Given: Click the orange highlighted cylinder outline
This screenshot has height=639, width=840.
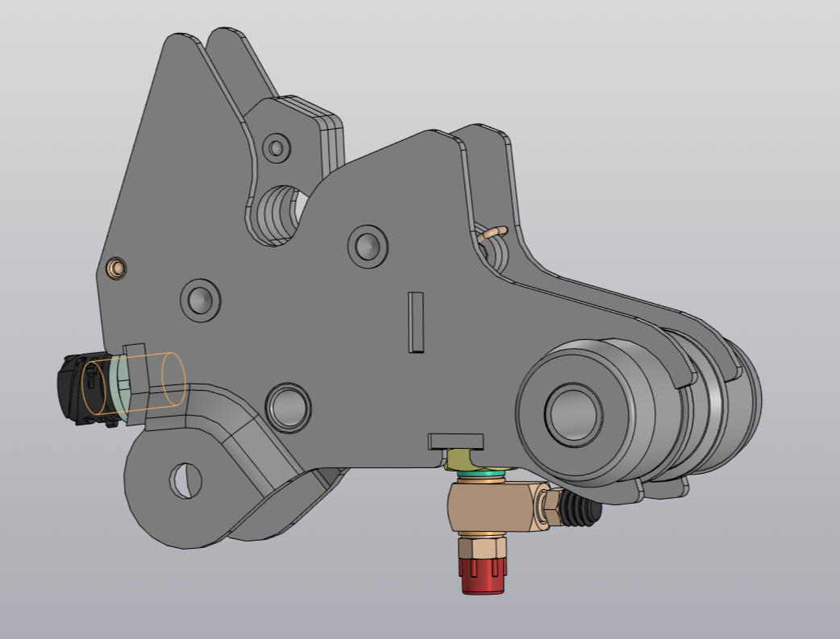Looking at the screenshot, I should (174, 378).
